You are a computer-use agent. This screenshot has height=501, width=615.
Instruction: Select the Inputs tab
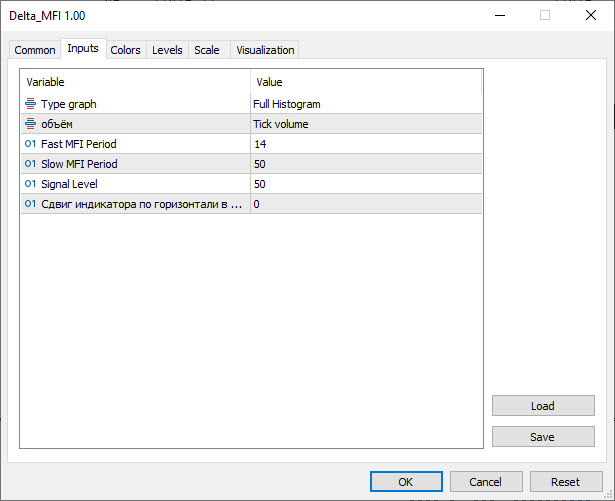(83, 48)
